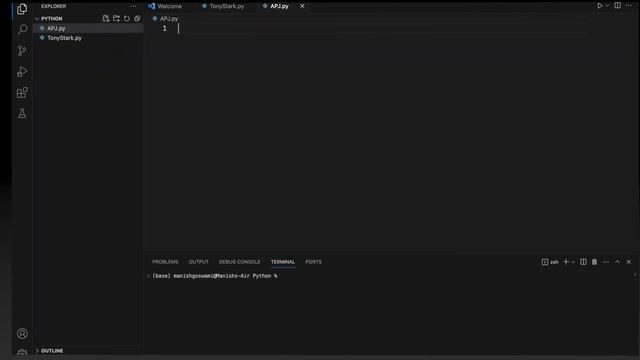640x360 pixels.
Task: Split the editor to the right
Action: click(618, 6)
